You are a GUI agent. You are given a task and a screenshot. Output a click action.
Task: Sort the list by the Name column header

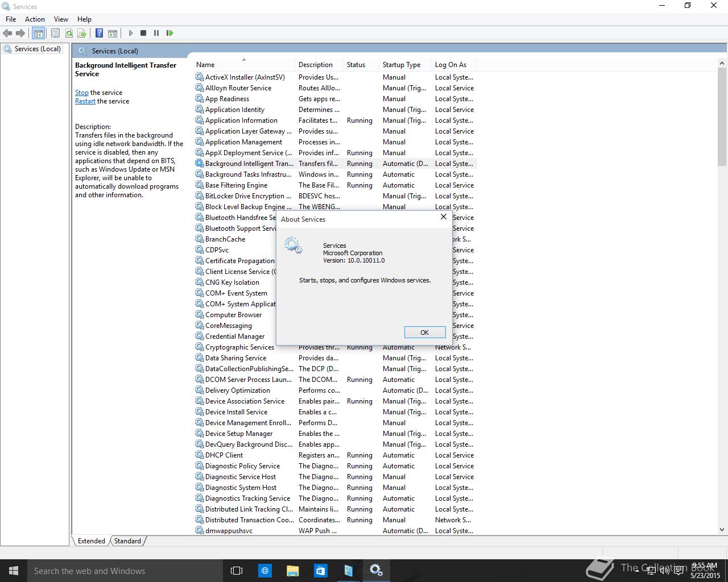pyautogui.click(x=245, y=65)
